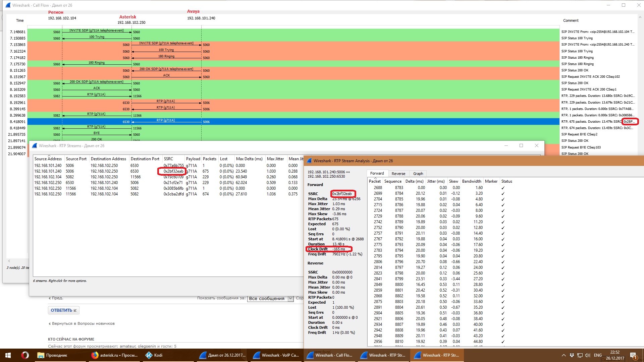Sort streams by Source Address column
This screenshot has height=362, width=644.
pyautogui.click(x=48, y=159)
